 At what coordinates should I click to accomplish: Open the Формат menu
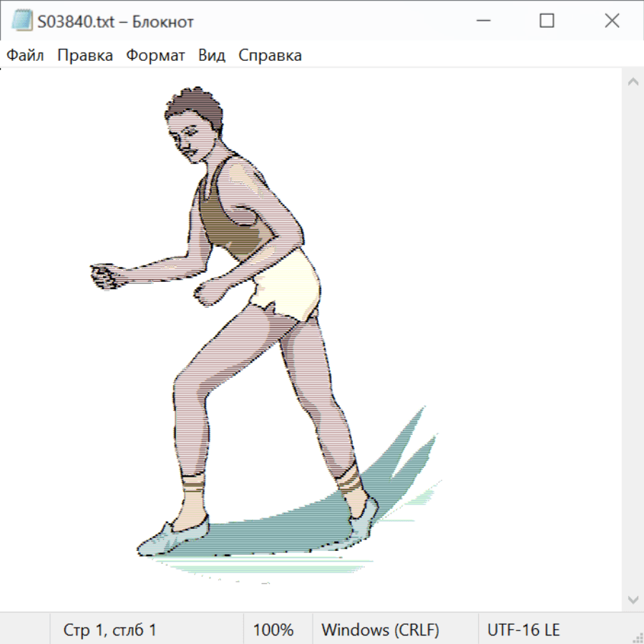click(x=155, y=56)
